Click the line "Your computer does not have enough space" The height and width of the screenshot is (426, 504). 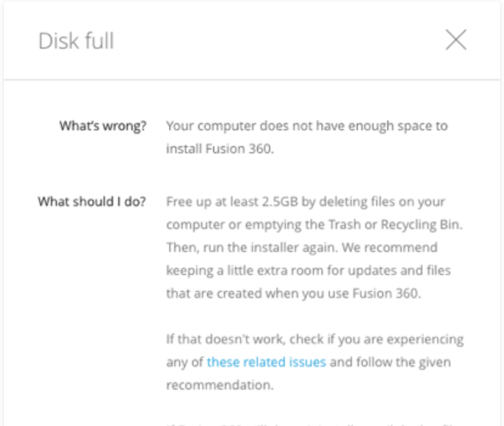306,127
